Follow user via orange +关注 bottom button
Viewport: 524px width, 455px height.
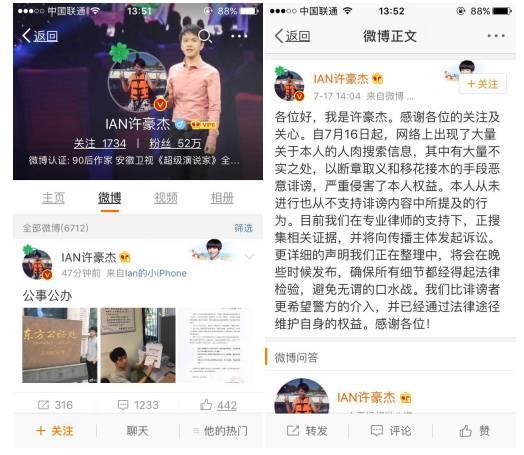[54, 431]
